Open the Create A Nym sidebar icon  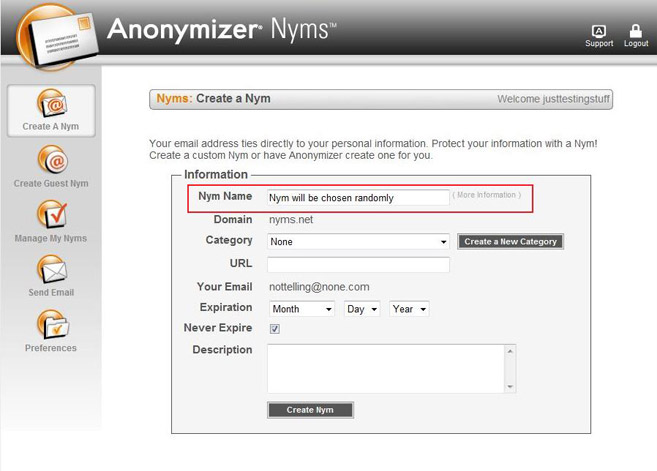[x=51, y=104]
